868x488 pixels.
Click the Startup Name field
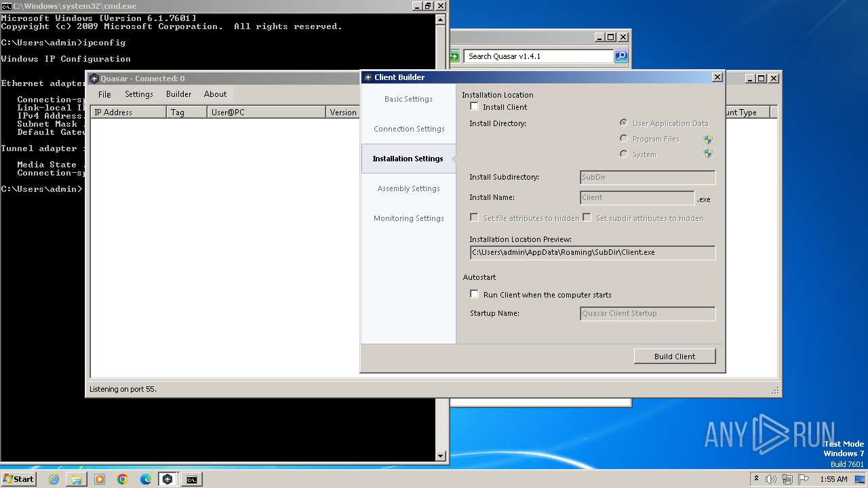coord(648,313)
